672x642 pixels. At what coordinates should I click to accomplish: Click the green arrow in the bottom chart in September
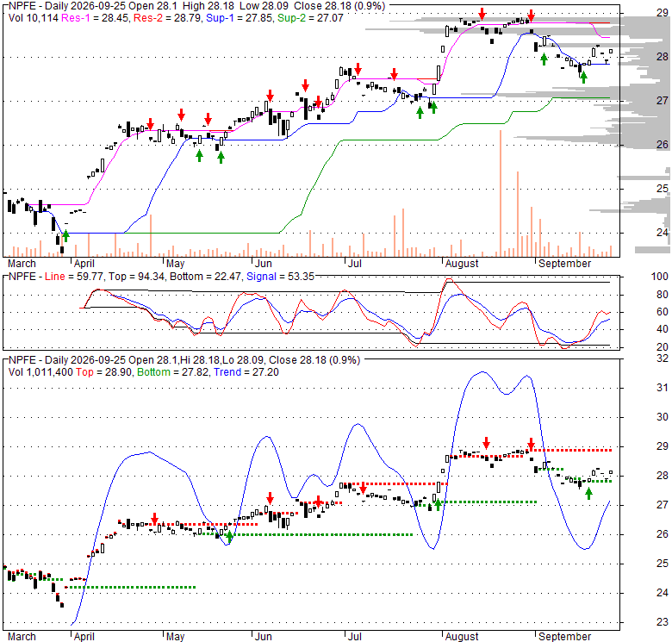pyautogui.click(x=588, y=494)
